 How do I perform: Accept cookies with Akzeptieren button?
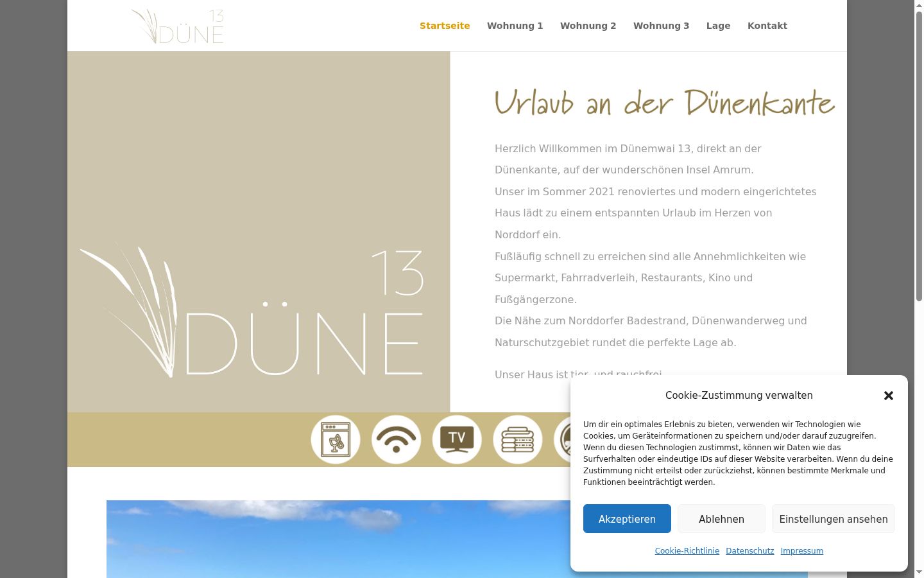click(627, 519)
